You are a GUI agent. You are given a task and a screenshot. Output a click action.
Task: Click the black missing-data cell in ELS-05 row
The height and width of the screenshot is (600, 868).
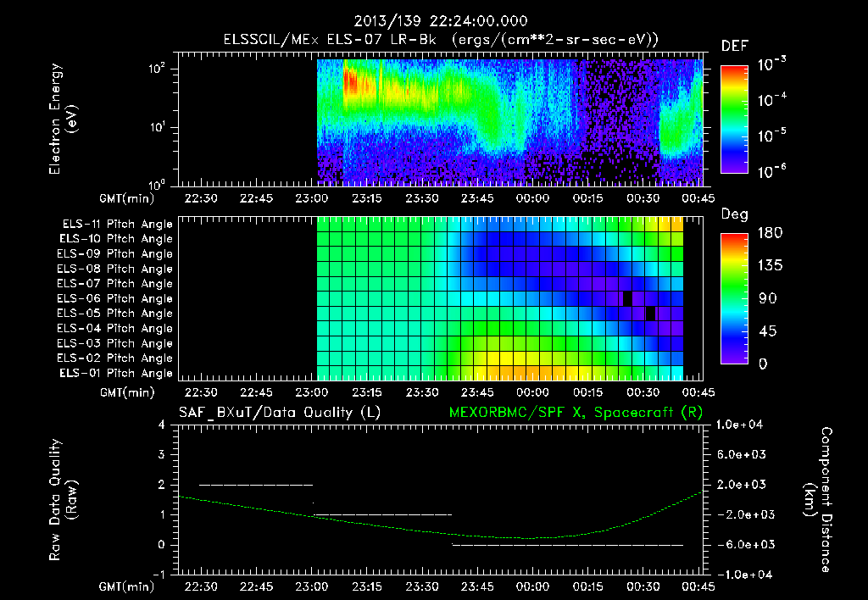(651, 314)
